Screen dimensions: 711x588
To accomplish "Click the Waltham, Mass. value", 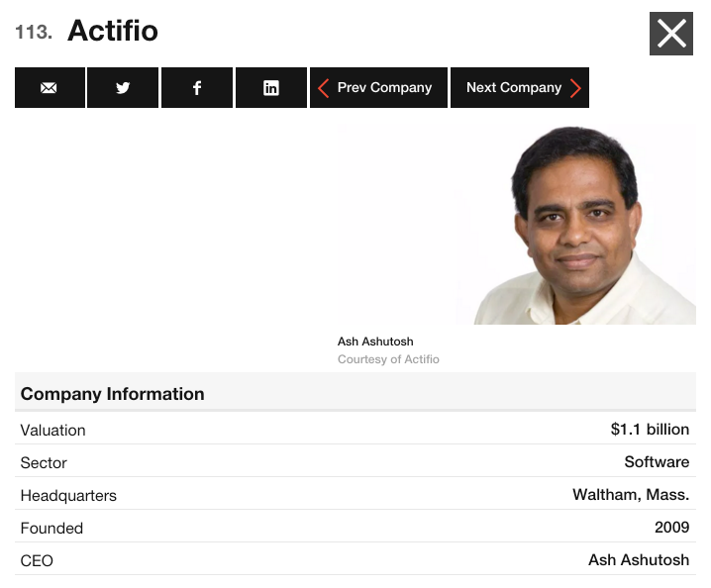I will point(631,495).
